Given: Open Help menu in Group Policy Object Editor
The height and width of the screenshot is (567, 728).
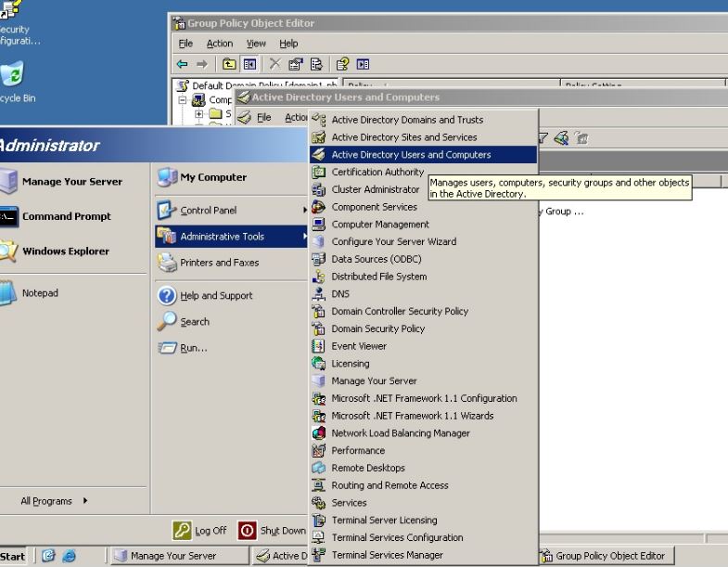Looking at the screenshot, I should tap(288, 44).
